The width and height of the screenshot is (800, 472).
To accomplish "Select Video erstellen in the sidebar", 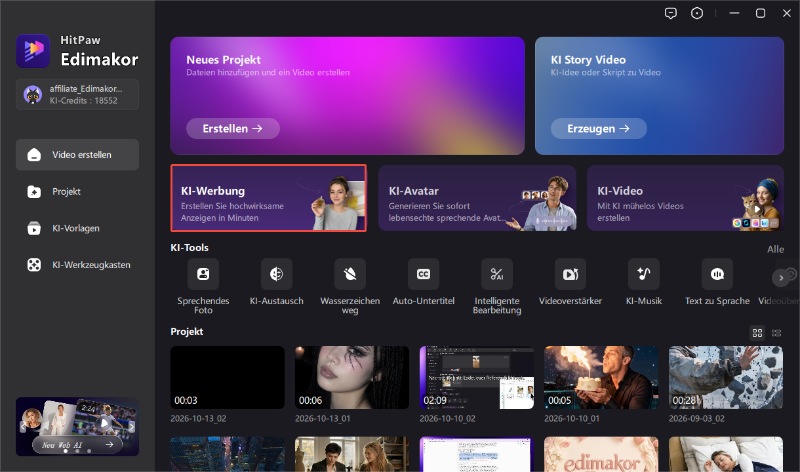I will [x=78, y=155].
